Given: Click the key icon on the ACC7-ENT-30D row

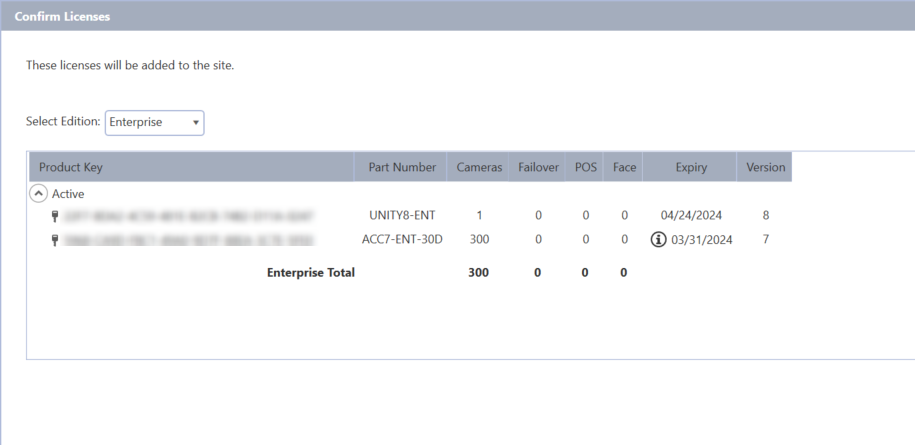Looking at the screenshot, I should pos(55,240).
